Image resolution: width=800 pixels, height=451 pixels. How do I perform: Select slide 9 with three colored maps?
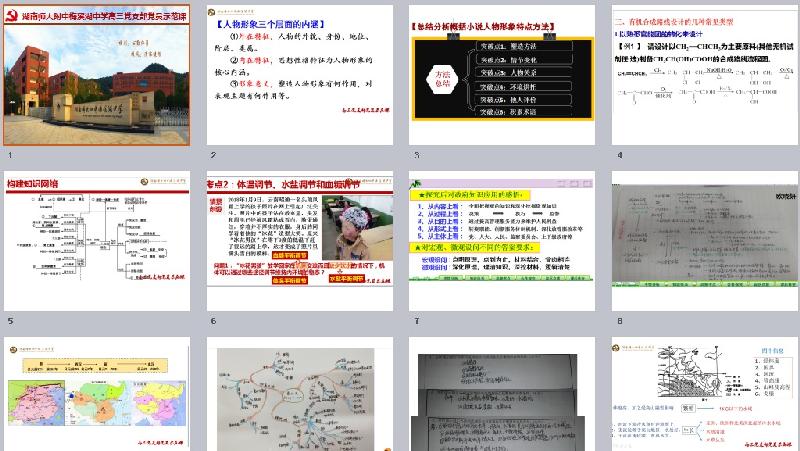coord(98,396)
